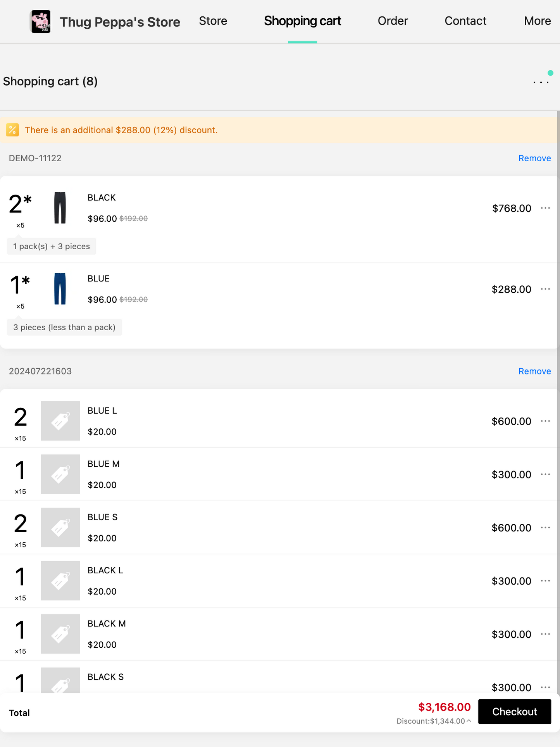Open more options for the BLACK L item

tap(545, 581)
